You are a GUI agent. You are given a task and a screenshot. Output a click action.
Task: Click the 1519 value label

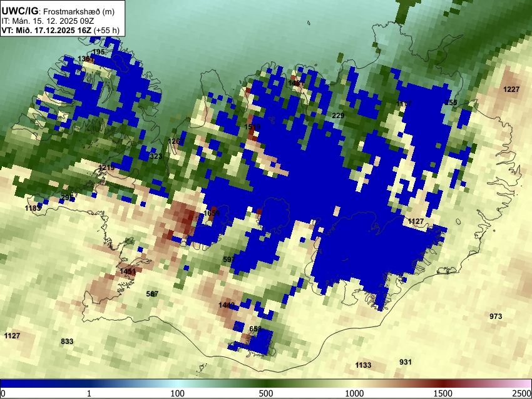point(252,127)
